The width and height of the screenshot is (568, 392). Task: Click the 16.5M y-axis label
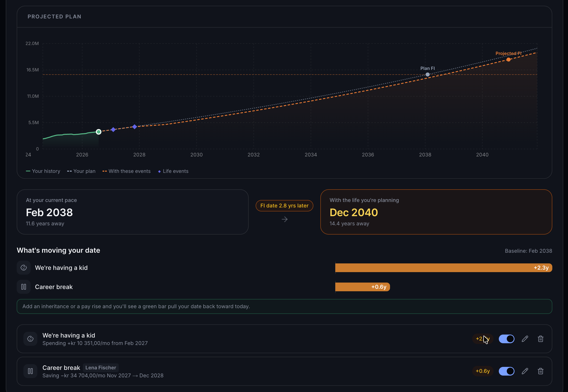[33, 70]
